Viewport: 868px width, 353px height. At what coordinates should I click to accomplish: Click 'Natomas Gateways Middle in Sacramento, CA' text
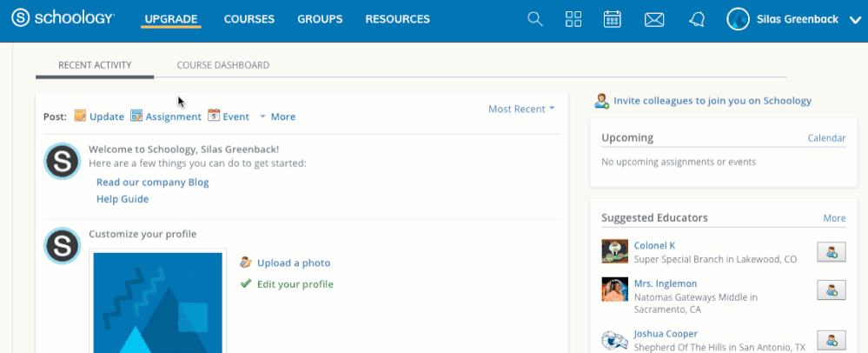coord(696,303)
